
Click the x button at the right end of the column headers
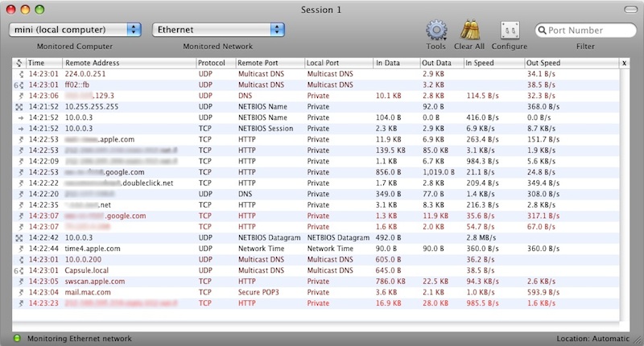pos(624,62)
